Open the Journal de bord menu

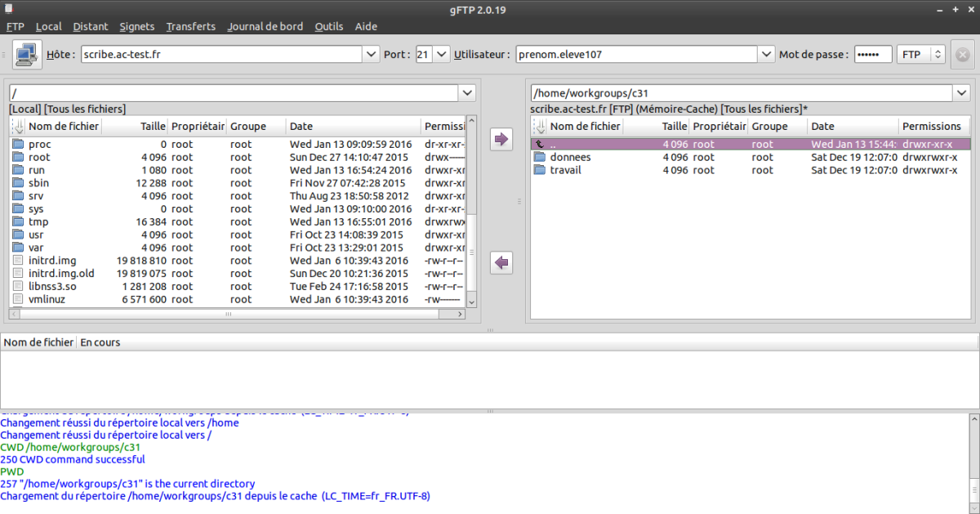[x=265, y=26]
